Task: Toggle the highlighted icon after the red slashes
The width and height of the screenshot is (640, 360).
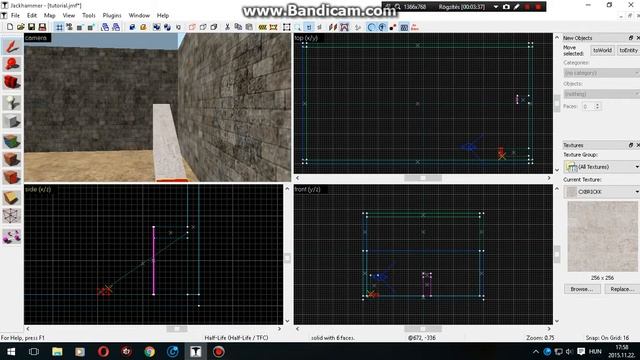Action: tap(344, 27)
